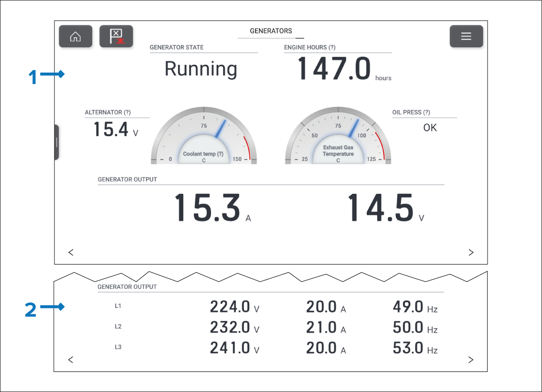
Task: Select the 14.5 V generator output value
Action: pos(380,208)
